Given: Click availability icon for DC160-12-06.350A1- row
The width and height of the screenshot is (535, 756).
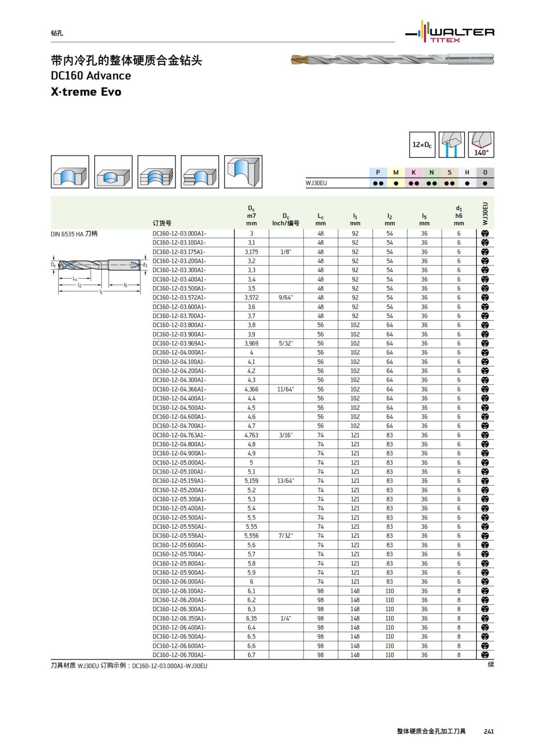Looking at the screenshot, I should 485,618.
